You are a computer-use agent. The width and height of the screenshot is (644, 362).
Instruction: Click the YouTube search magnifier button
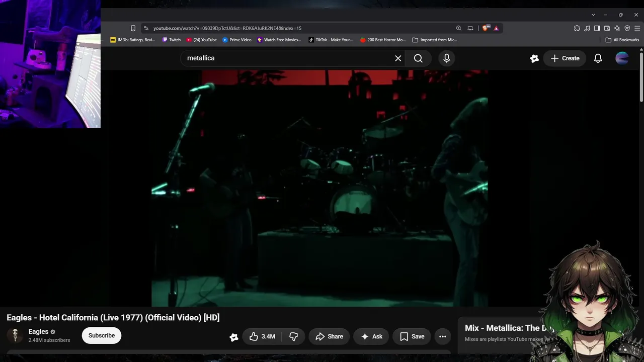click(418, 58)
